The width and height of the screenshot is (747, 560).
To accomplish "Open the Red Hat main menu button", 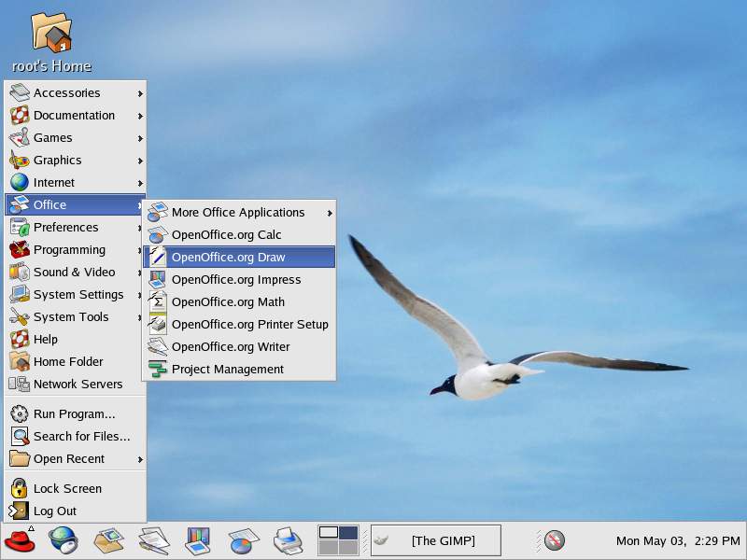I will (19, 541).
